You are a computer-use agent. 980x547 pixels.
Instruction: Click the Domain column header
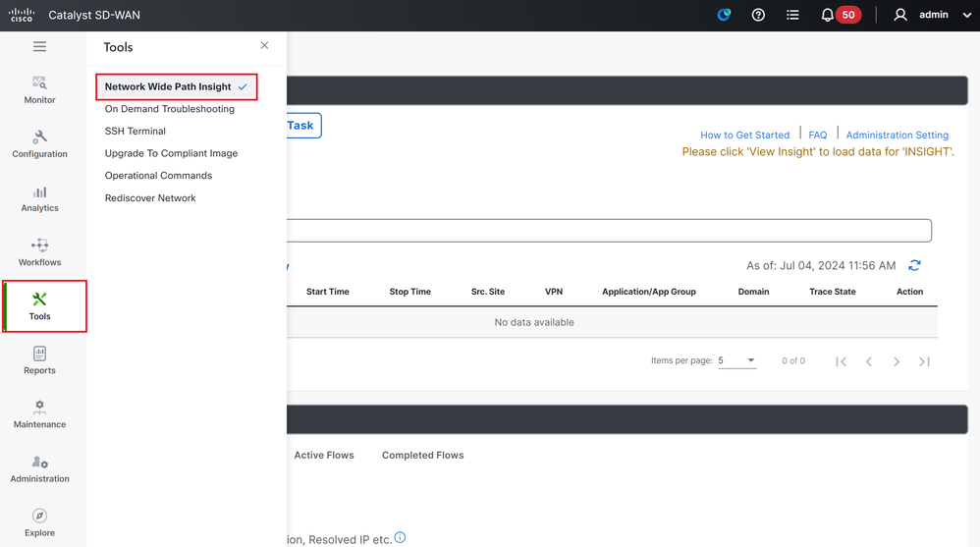point(753,292)
